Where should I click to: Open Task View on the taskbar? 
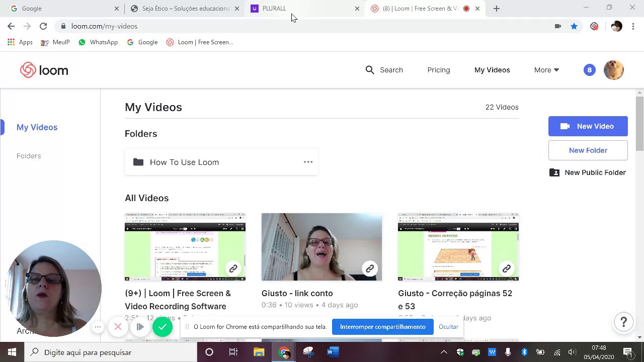[233, 352]
